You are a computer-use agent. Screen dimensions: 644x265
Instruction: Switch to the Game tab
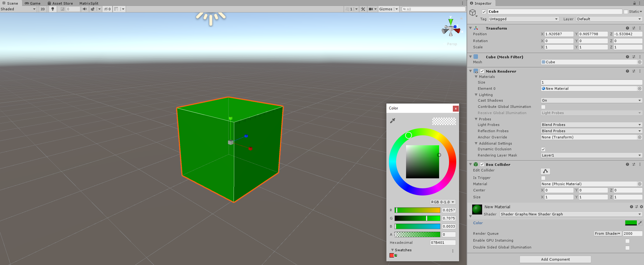[33, 3]
